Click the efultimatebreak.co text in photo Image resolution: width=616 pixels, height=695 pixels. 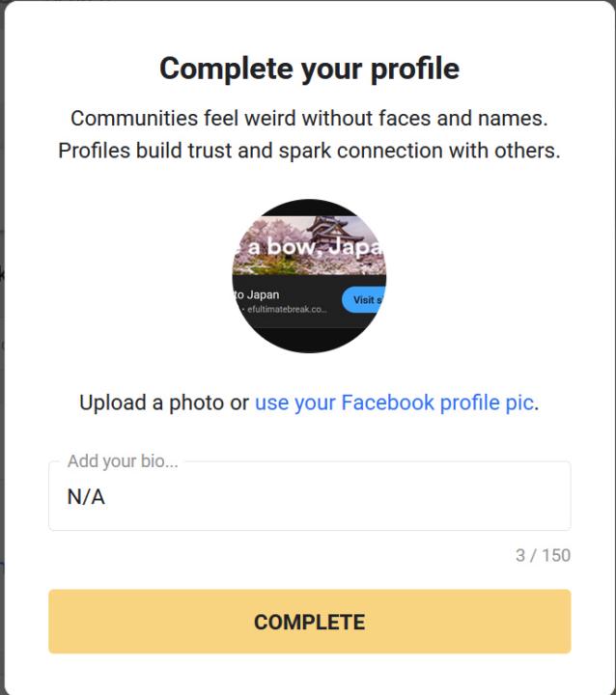click(287, 309)
